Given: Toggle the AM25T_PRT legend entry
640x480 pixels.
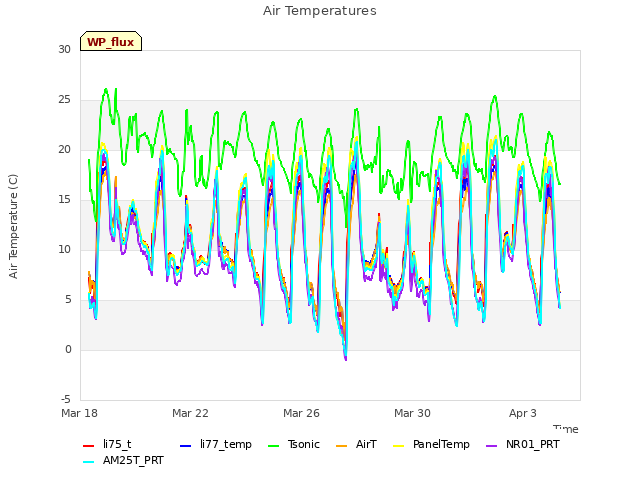Looking at the screenshot, I should click(x=123, y=460).
